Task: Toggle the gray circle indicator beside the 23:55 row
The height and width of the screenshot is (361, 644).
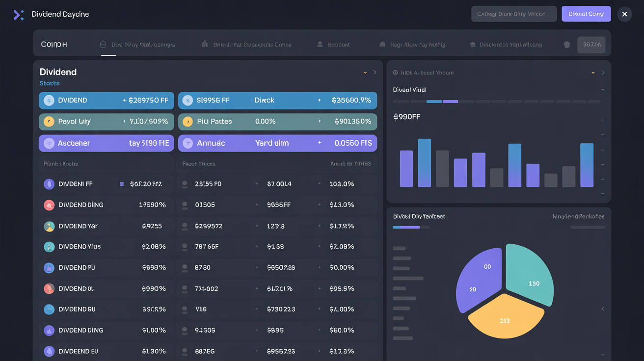Action: 185,183
